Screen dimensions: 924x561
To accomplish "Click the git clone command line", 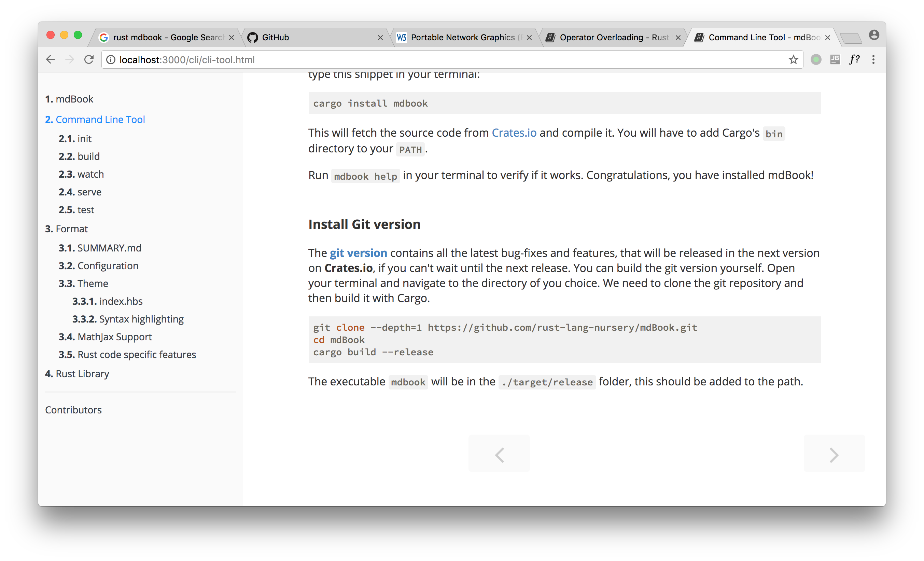I will [505, 327].
